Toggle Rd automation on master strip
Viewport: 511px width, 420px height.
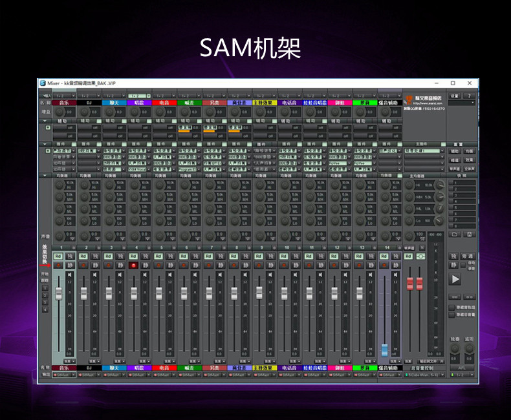coord(408,257)
